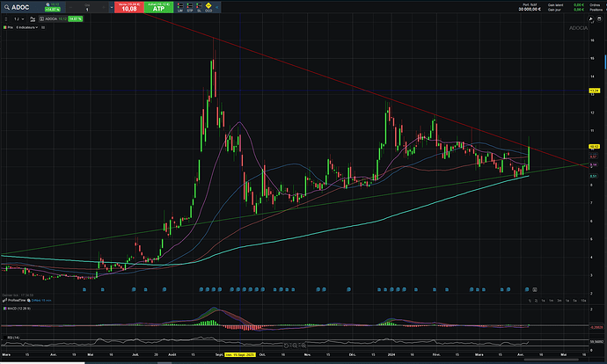
Task: Choose the OCO yellow diamond order icon
Action: 208,7
